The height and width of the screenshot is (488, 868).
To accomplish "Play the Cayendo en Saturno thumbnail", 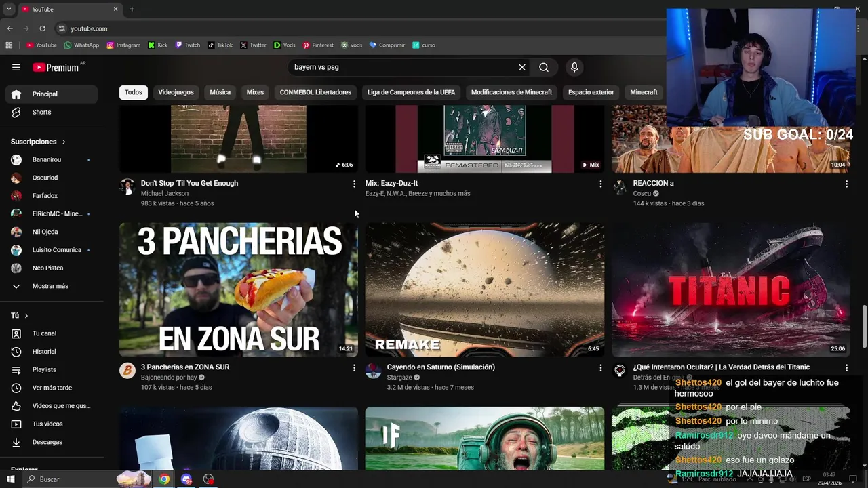I will 485,289.
